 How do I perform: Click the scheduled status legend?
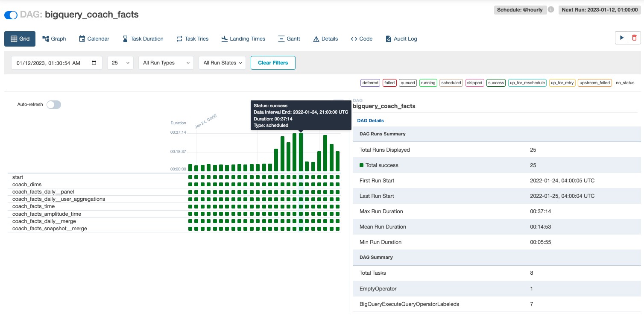pos(451,83)
